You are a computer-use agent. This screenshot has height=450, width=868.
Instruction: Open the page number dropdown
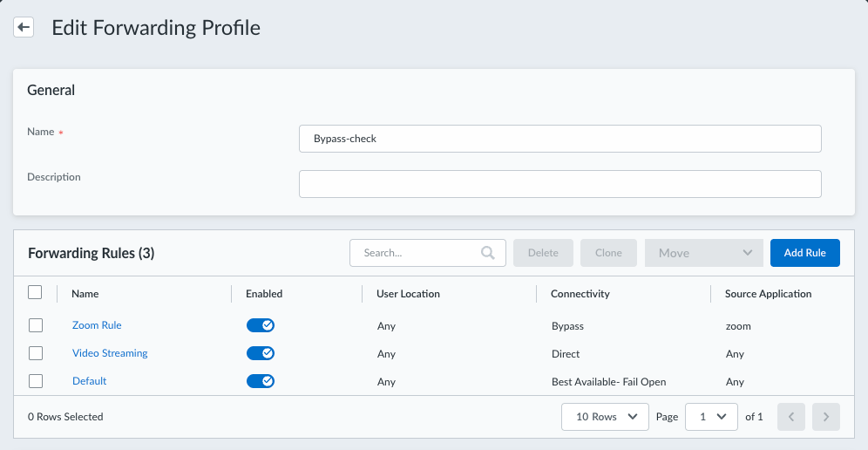pos(711,417)
